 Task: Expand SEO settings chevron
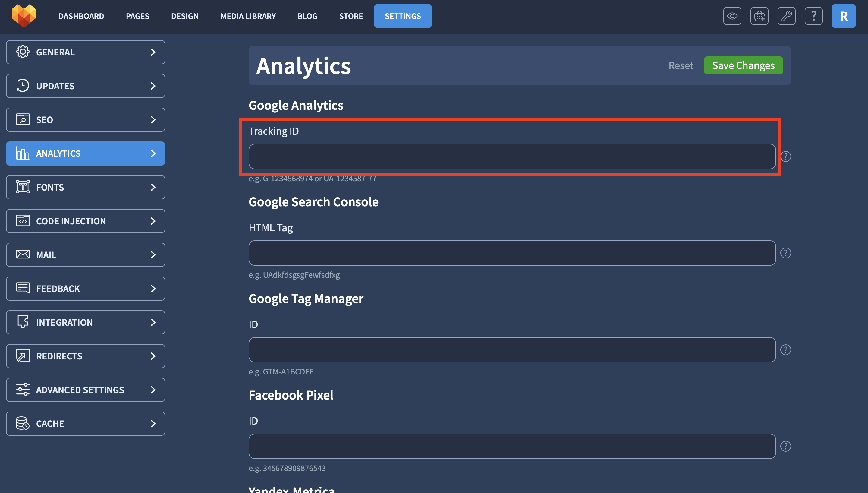point(153,119)
